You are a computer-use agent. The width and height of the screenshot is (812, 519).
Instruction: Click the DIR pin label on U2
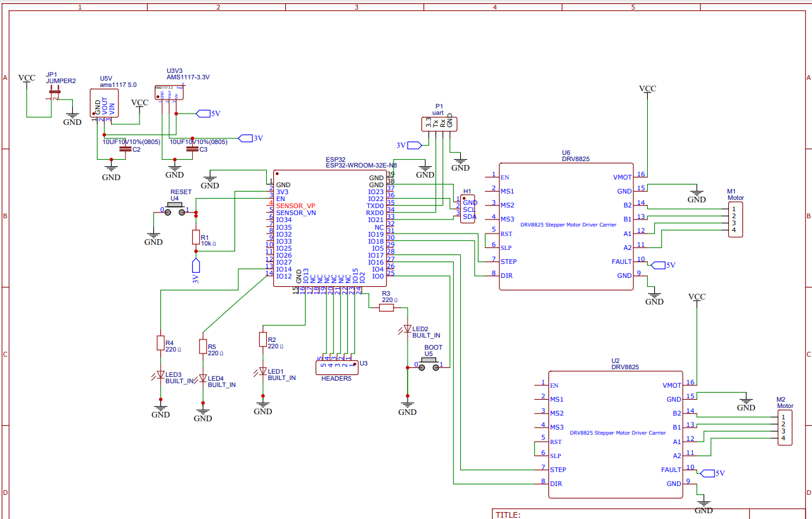coord(556,483)
